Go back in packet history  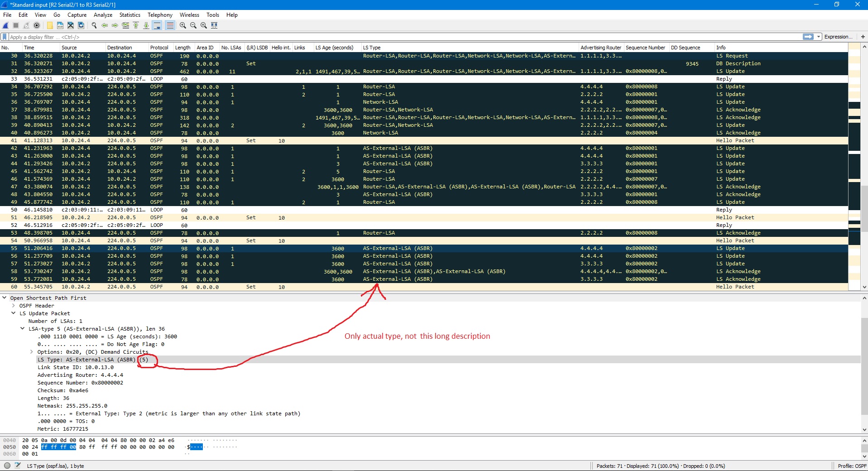coord(105,25)
